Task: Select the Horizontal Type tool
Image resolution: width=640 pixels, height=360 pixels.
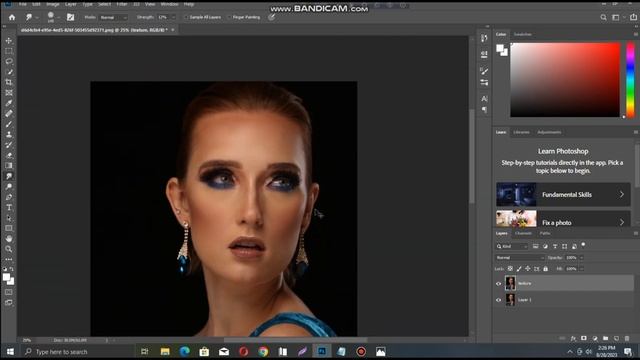Action: 9,208
